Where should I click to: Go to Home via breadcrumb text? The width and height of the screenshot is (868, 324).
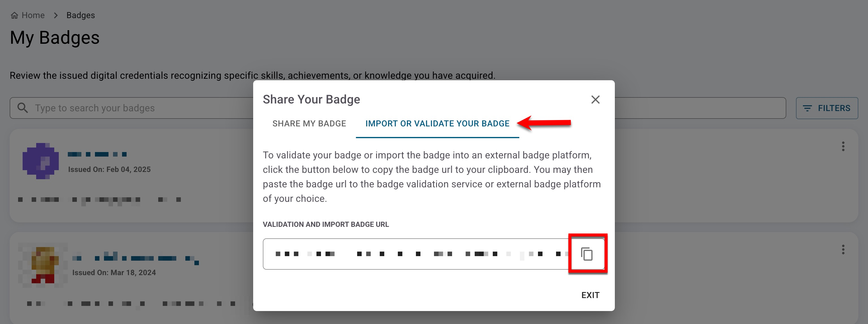(33, 15)
